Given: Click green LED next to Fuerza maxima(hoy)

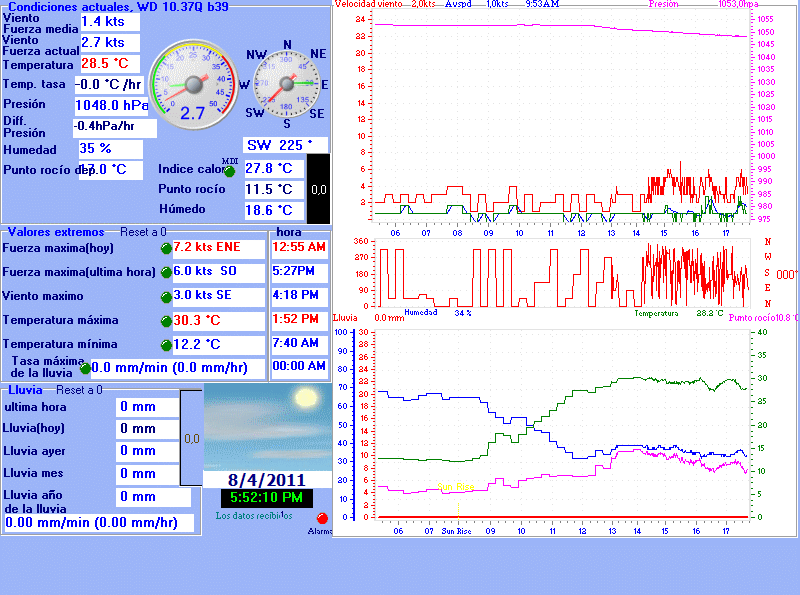Looking at the screenshot, I should click(166, 248).
